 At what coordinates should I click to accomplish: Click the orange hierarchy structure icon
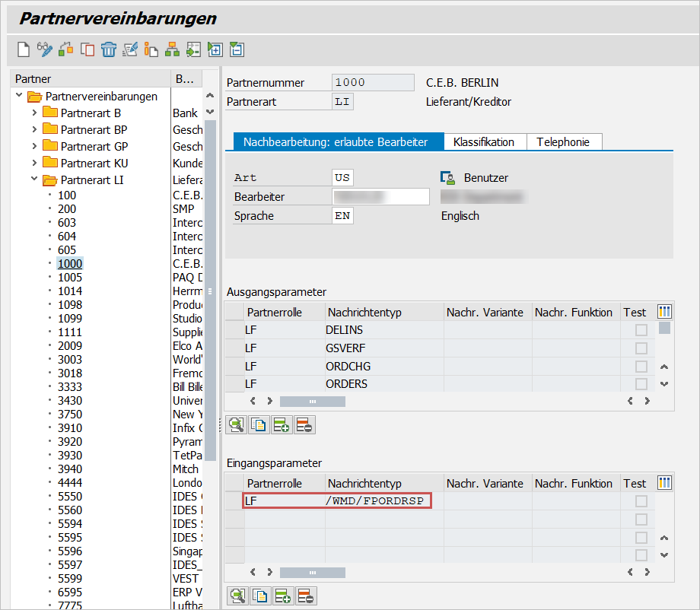(173, 50)
